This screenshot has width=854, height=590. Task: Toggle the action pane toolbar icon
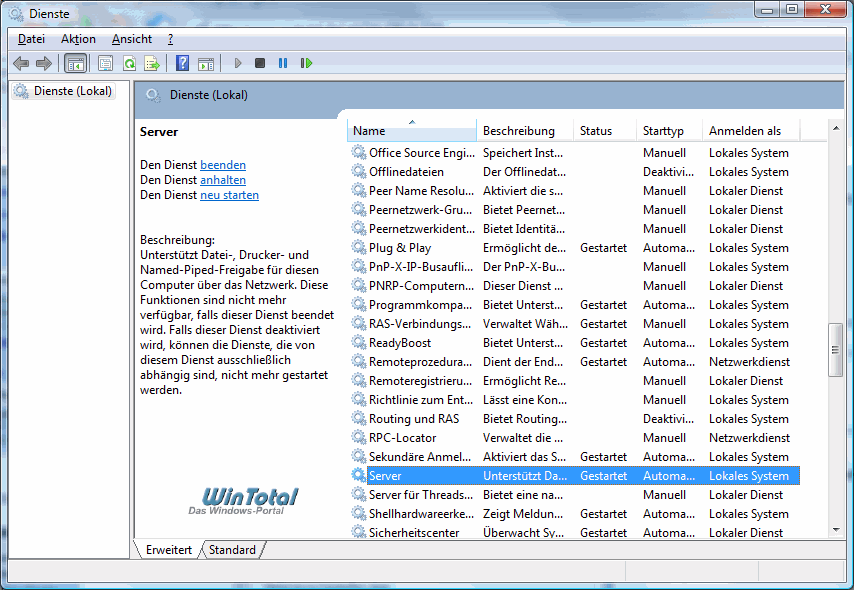coord(206,64)
